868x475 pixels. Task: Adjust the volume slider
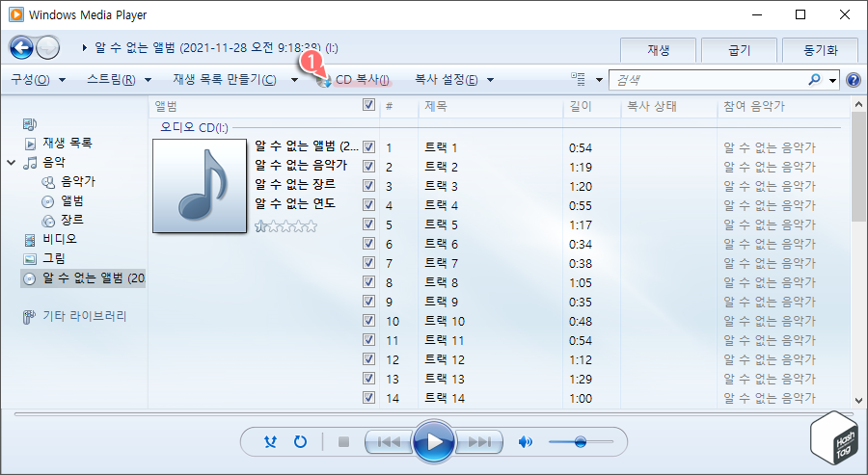(x=581, y=442)
